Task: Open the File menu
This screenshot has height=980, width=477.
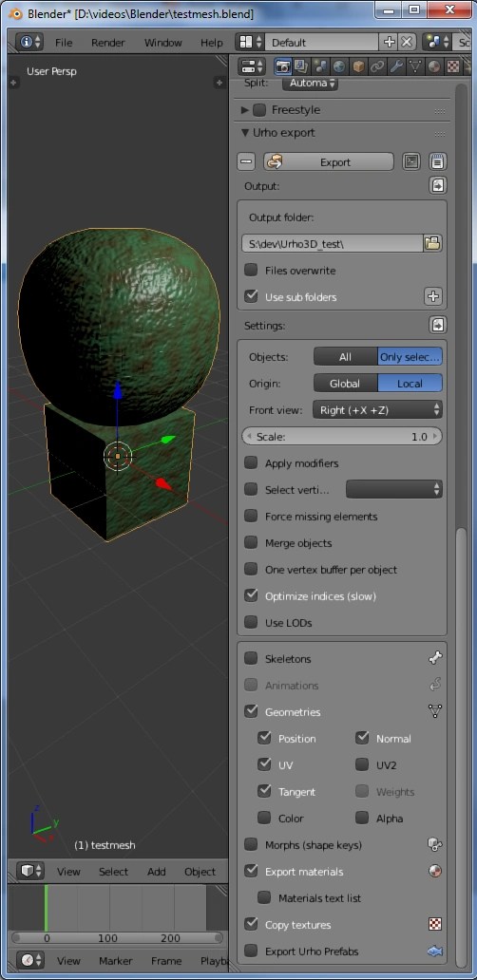Action: pos(63,43)
